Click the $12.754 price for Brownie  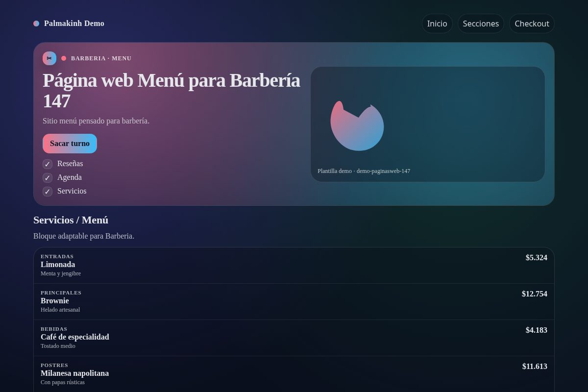click(x=535, y=294)
